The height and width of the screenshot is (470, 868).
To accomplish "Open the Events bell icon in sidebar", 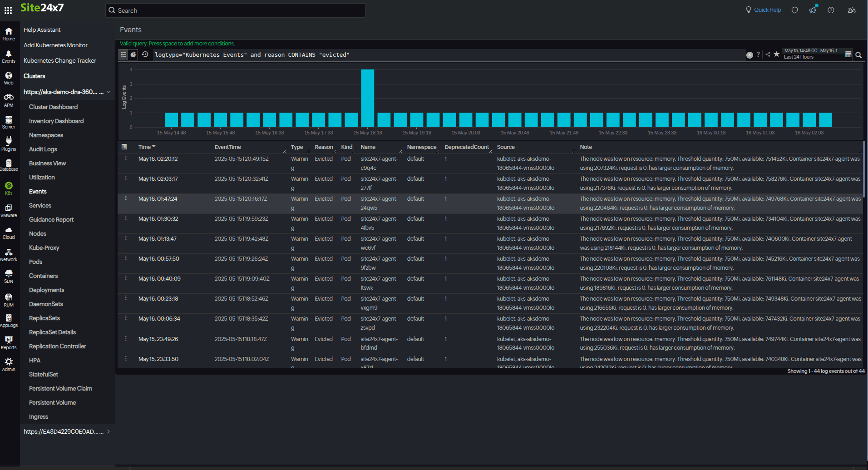I will coord(9,56).
